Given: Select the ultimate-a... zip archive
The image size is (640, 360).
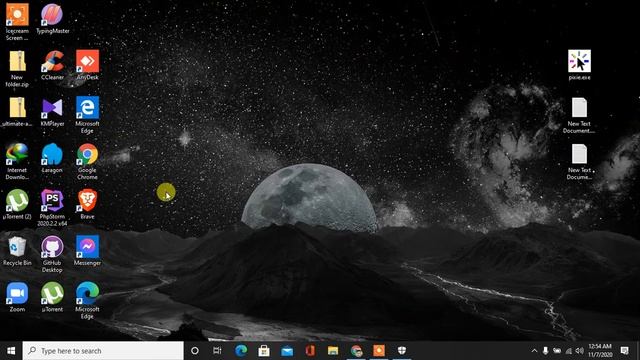Looking at the screenshot, I should (17, 112).
